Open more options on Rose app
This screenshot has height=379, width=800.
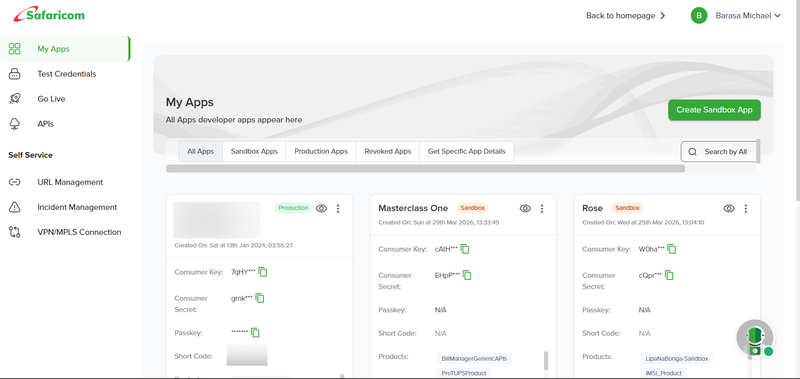pos(746,208)
